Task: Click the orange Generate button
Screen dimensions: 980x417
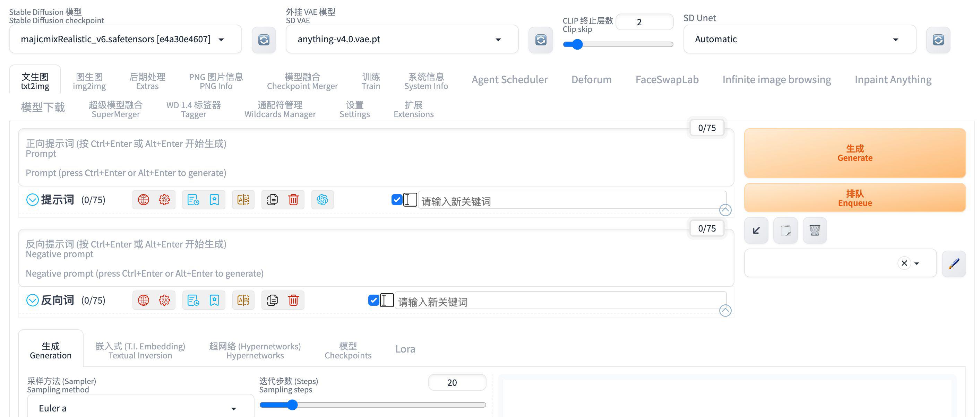Action: click(x=854, y=153)
